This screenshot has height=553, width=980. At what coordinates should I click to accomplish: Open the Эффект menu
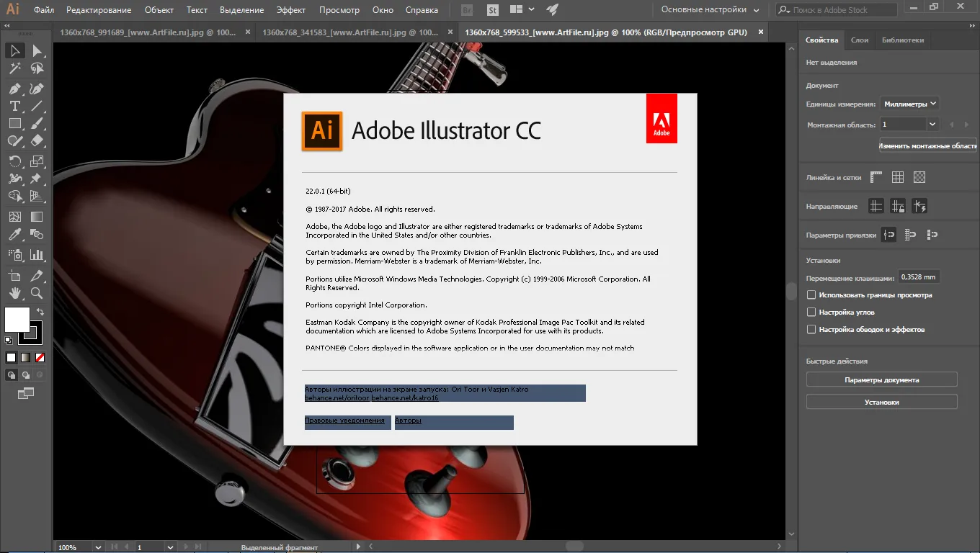(290, 10)
